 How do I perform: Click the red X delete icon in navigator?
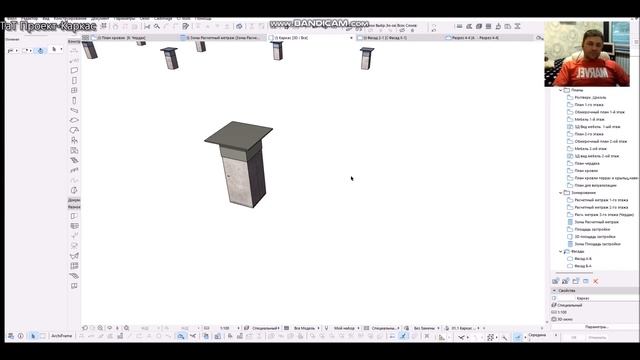(x=596, y=281)
